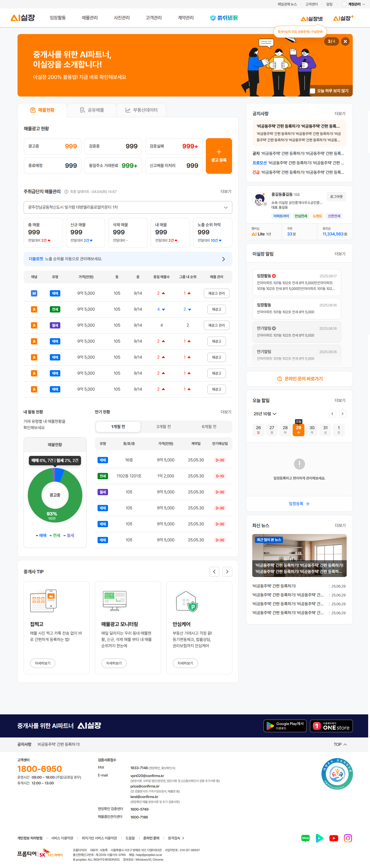Click the ONE store download badge
The width and height of the screenshot is (370, 868).
point(331,726)
